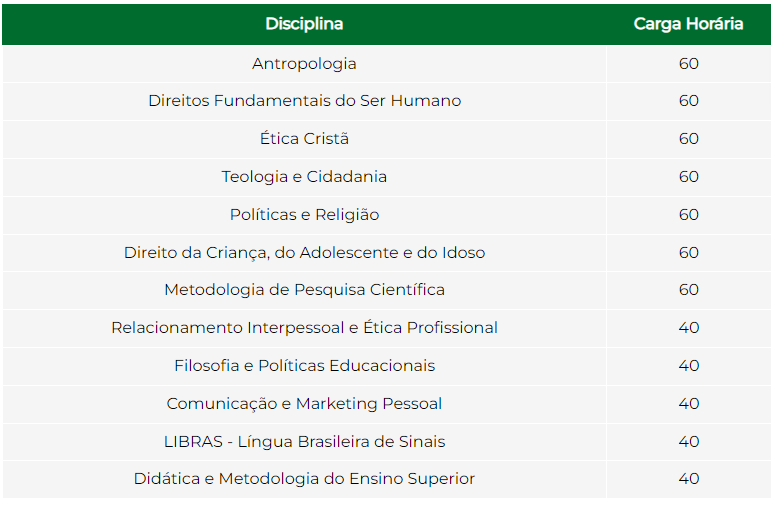
Task: Click Filosofia e Políticas Educacionais
Action: (304, 366)
